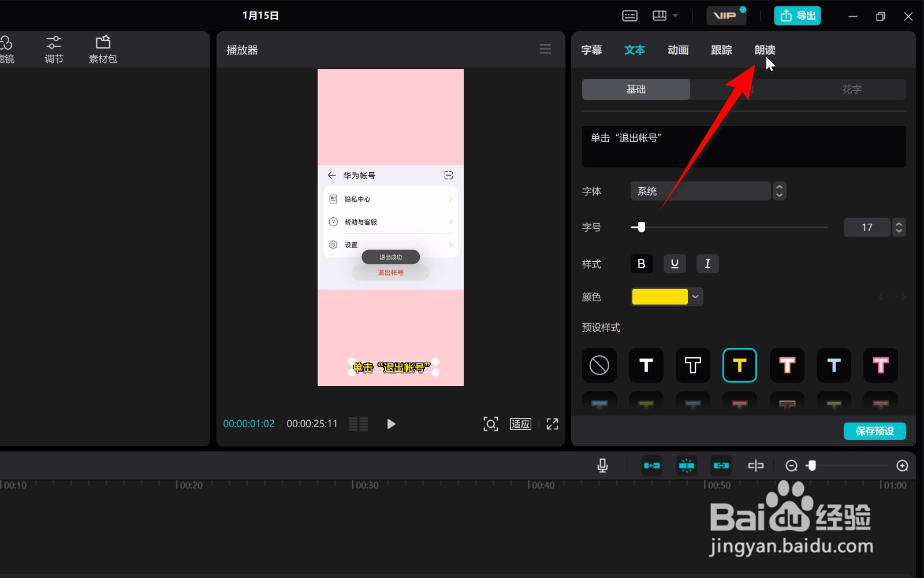Select the 花字 sub-tab
This screenshot has width=924, height=578.
852,90
